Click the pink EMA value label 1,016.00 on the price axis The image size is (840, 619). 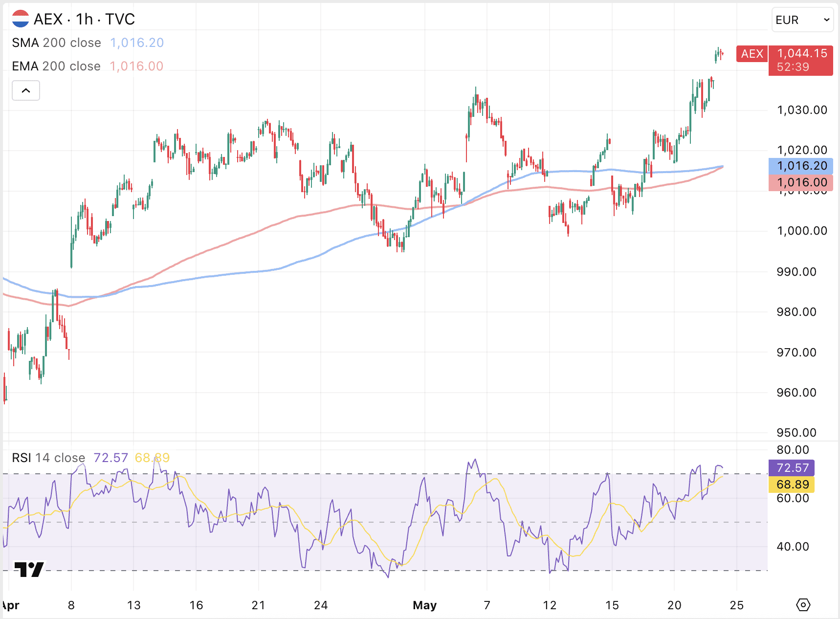point(801,182)
